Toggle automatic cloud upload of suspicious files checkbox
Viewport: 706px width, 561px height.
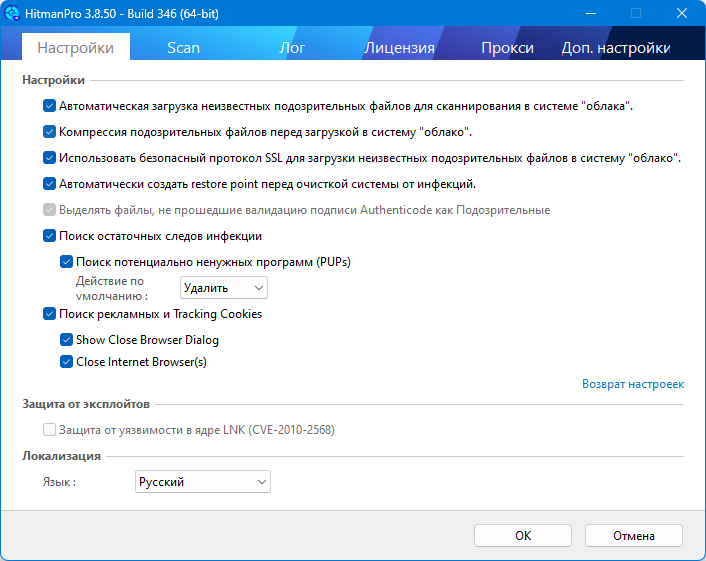coord(50,106)
